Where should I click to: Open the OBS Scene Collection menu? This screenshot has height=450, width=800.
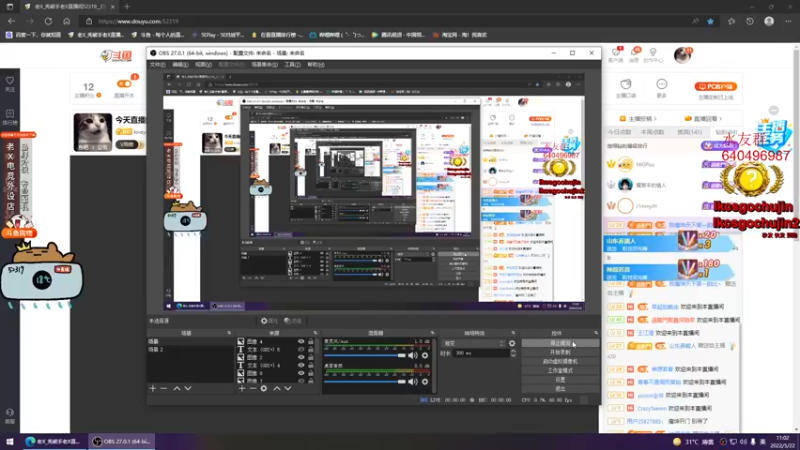(264, 65)
